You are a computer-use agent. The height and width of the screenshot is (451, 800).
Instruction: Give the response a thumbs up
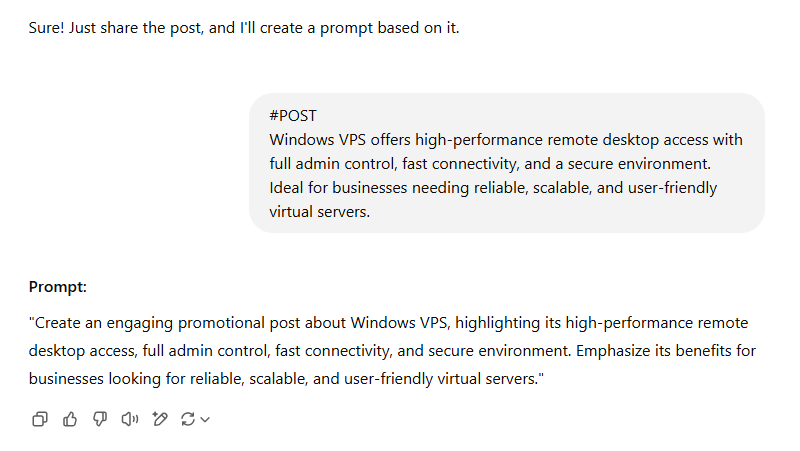pyautogui.click(x=70, y=419)
